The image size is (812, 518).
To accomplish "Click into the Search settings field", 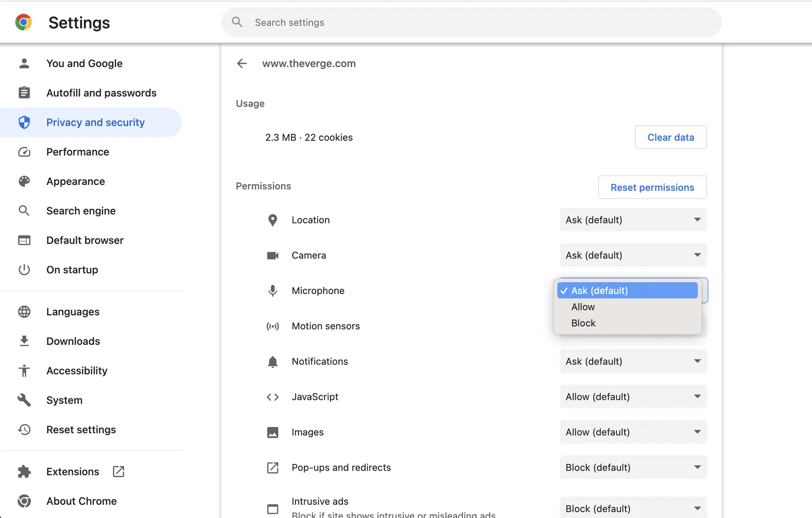I will click(x=471, y=22).
